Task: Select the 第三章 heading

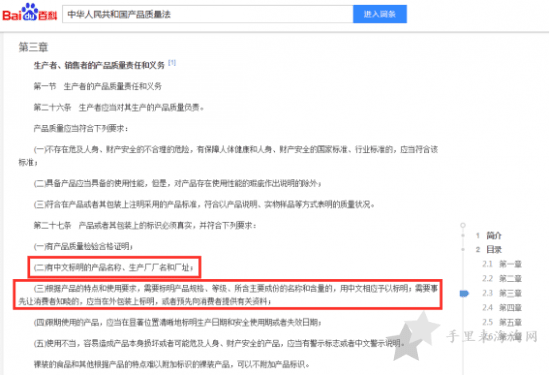Action: [33, 47]
